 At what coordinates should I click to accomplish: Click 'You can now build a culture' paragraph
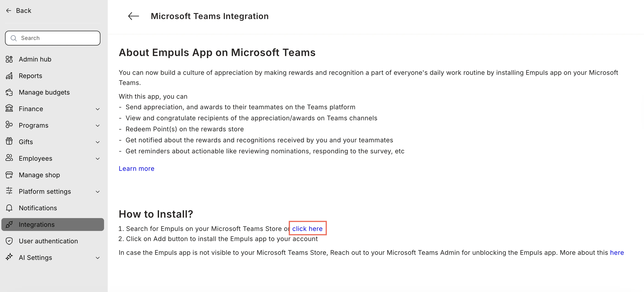point(368,78)
